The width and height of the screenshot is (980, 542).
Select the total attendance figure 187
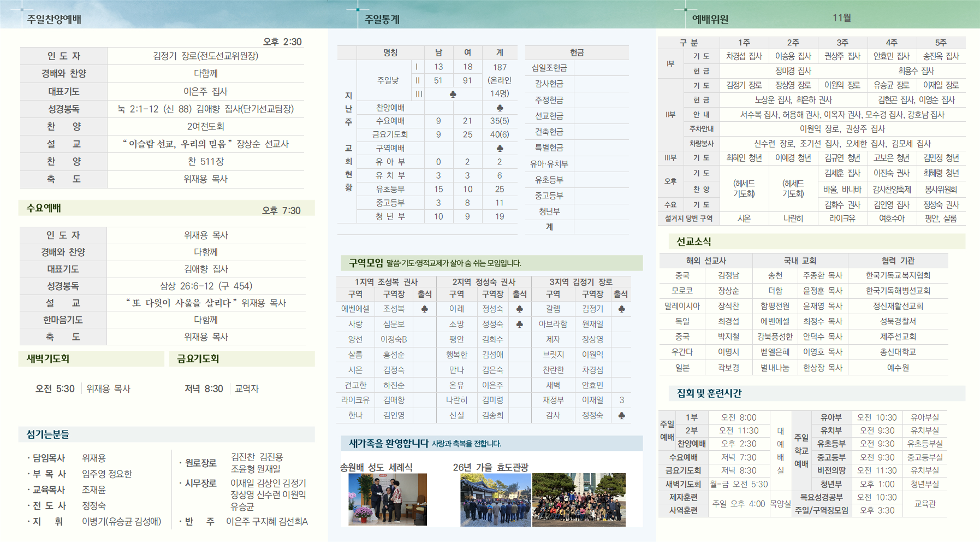[500, 67]
